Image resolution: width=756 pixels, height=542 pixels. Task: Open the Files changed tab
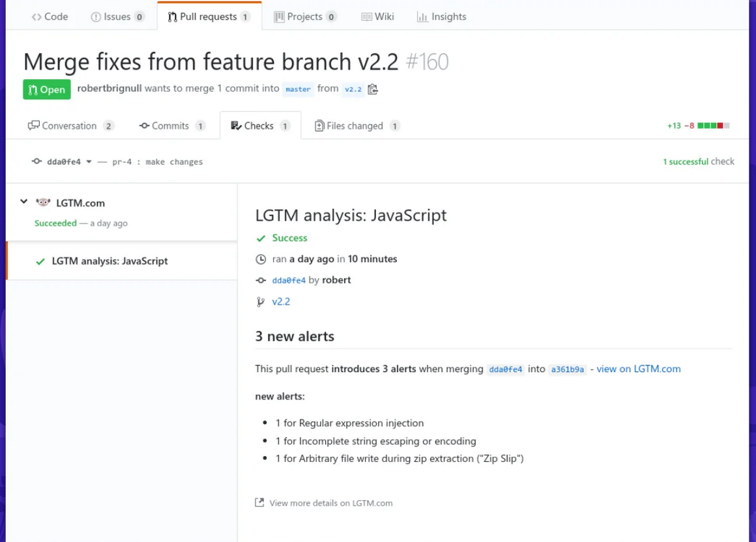356,125
